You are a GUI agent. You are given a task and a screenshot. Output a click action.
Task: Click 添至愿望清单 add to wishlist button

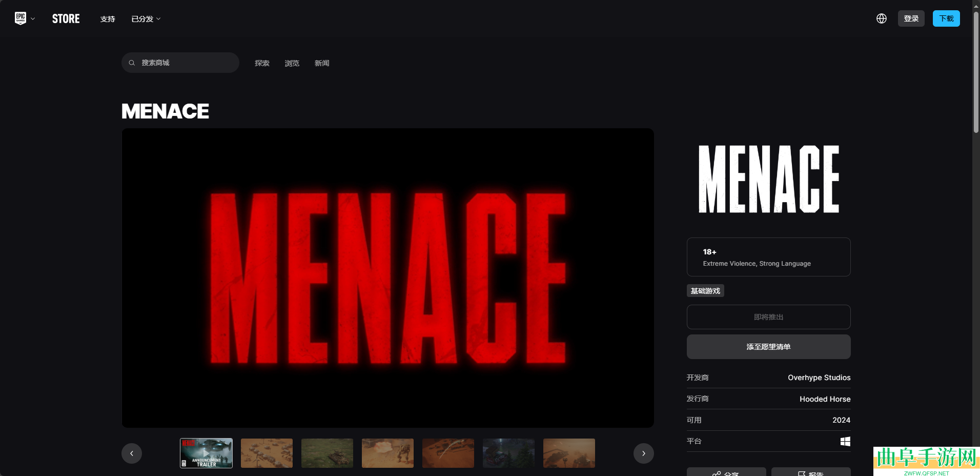pos(769,347)
